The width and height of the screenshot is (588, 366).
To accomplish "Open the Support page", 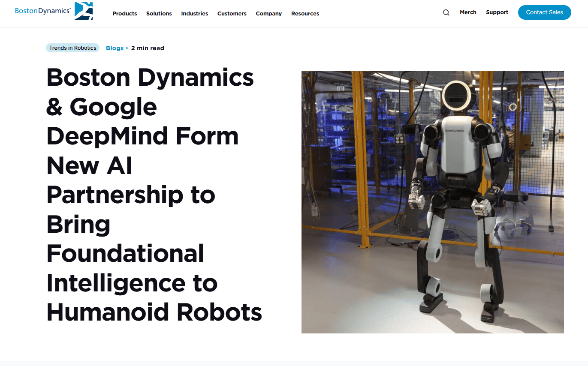I will [497, 12].
